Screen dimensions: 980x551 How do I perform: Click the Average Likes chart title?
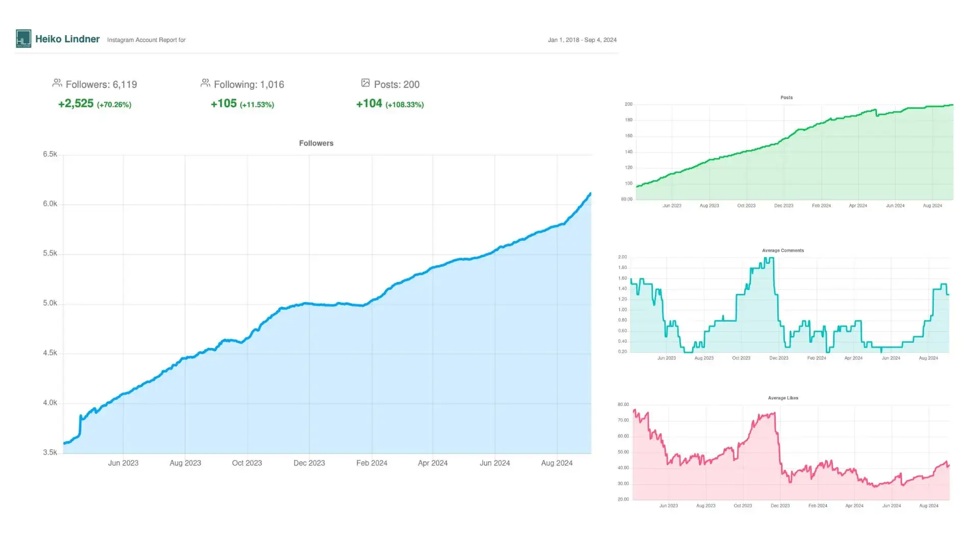click(x=783, y=398)
